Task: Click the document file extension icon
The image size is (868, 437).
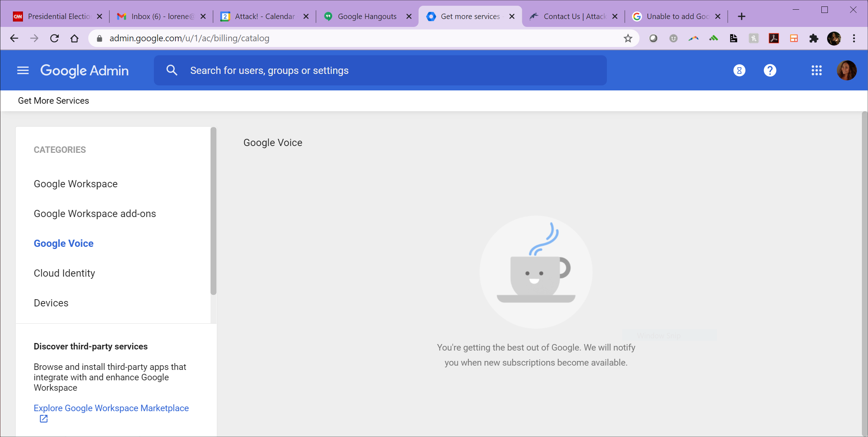Action: [733, 38]
